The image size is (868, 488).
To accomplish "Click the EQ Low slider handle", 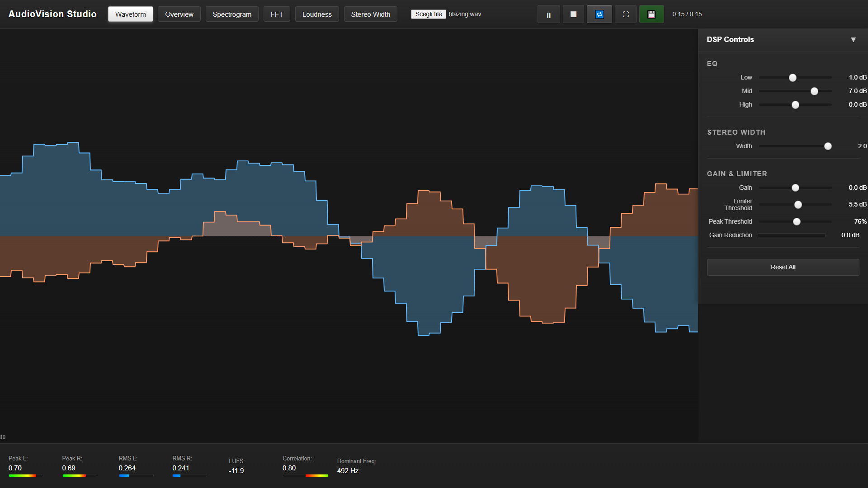I will coord(793,78).
